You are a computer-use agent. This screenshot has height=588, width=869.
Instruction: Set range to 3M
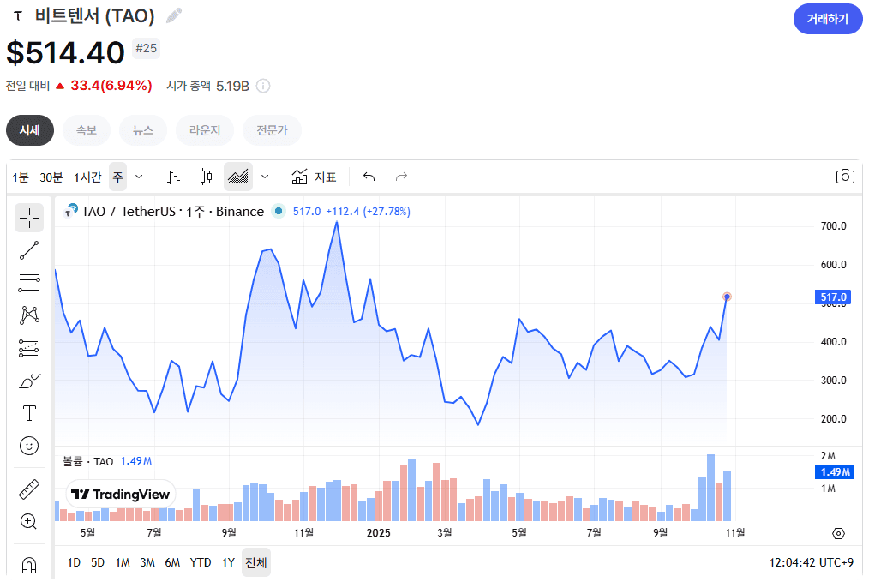click(x=147, y=562)
